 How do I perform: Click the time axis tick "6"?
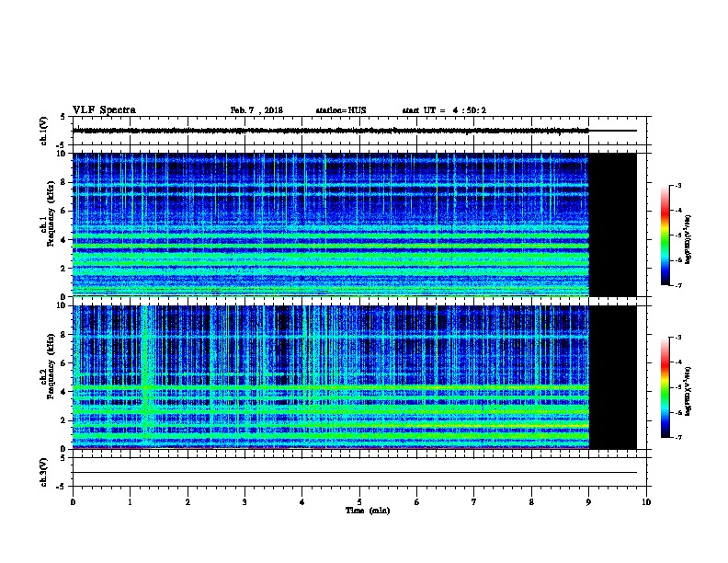click(x=416, y=502)
